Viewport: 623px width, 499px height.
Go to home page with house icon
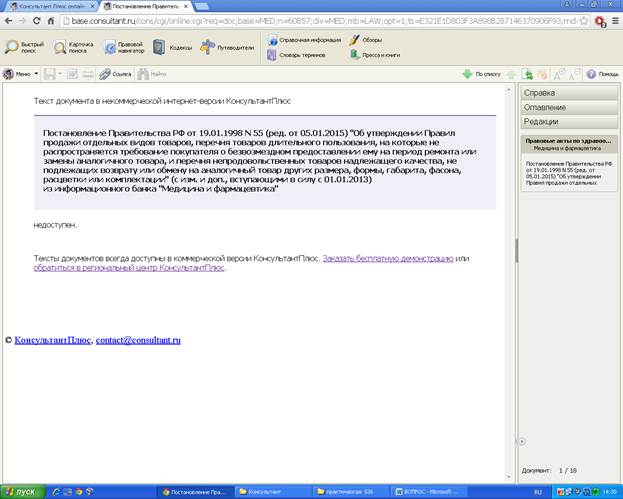click(x=51, y=21)
